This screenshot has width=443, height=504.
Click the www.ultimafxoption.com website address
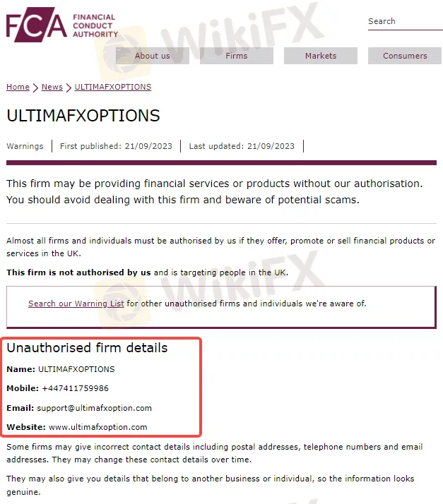coord(98,427)
